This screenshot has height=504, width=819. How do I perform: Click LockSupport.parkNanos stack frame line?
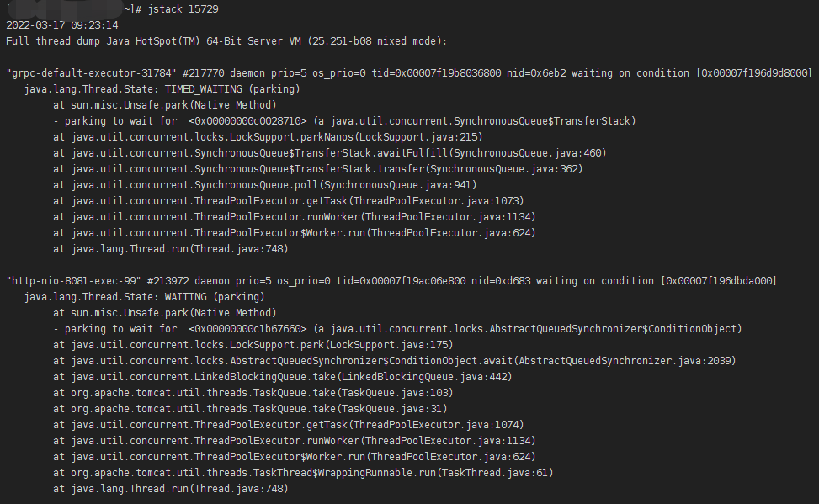(x=268, y=137)
